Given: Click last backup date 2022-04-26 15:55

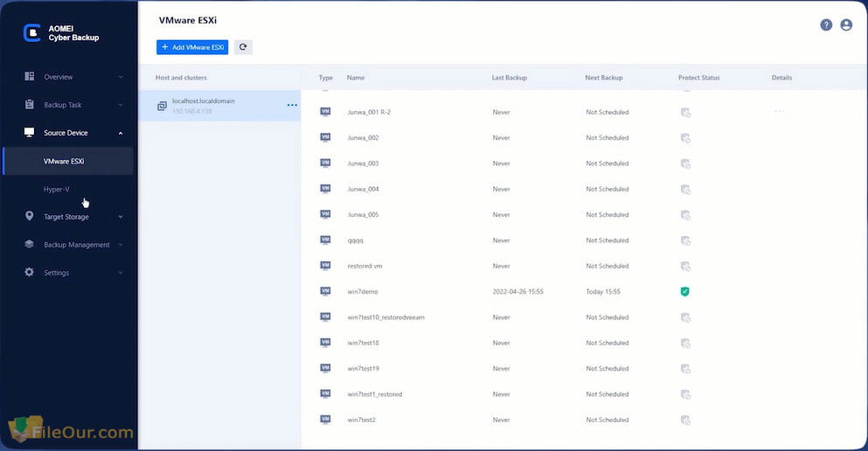Looking at the screenshot, I should click(518, 292).
